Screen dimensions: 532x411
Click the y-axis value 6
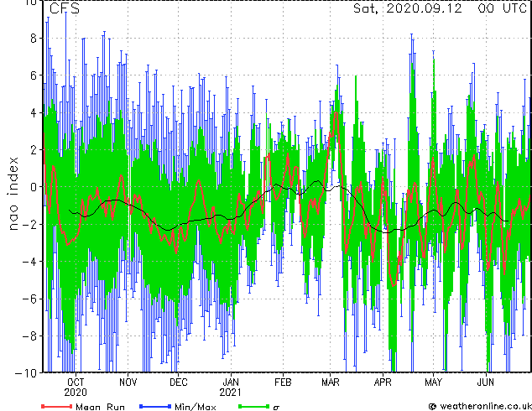[x=34, y=75]
